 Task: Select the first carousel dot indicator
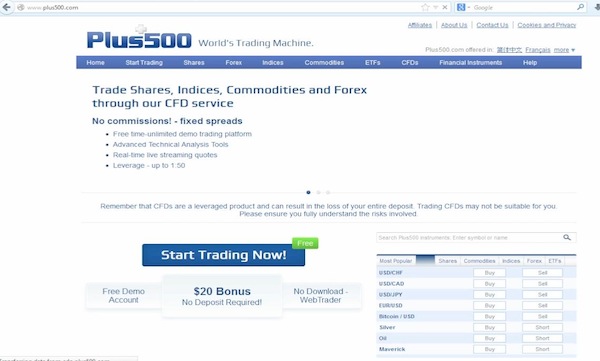[x=308, y=192]
